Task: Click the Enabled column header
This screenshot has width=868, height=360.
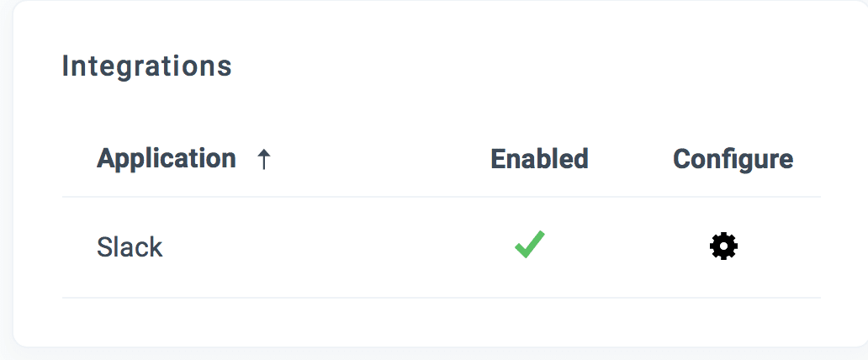Action: (539, 158)
